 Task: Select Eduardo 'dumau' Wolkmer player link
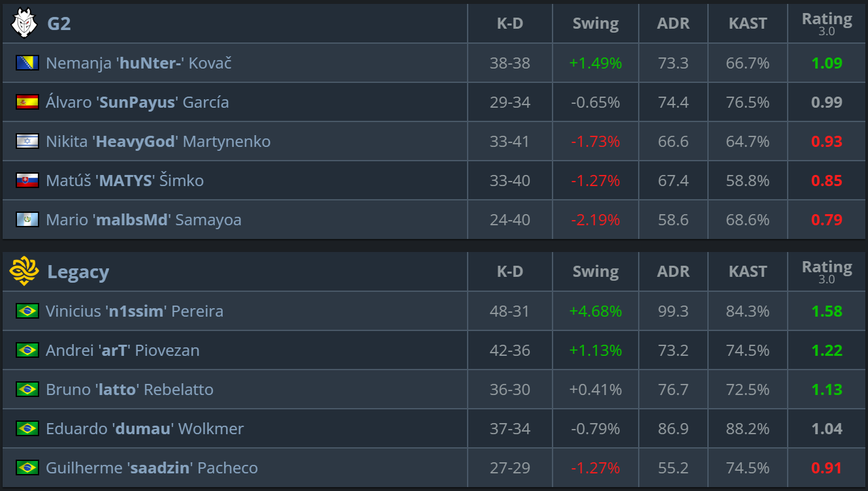point(144,429)
